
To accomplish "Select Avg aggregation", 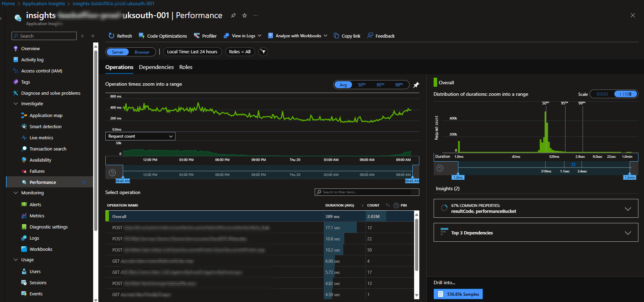I will point(343,85).
